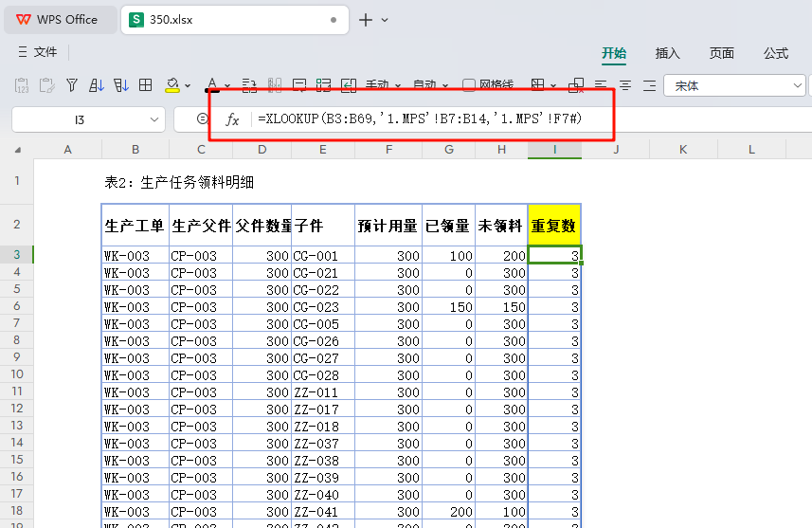Click the 重复数 yellow header cell
Viewport: 812px width, 528px height.
click(554, 225)
